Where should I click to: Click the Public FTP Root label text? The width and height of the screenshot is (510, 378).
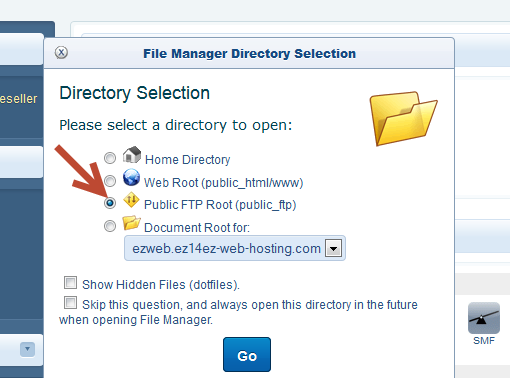tap(220, 205)
